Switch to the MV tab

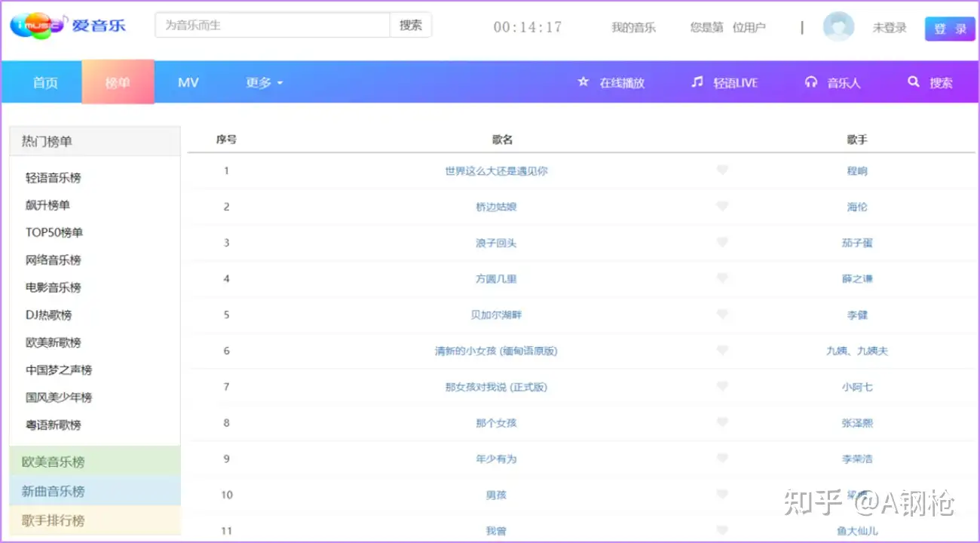(x=188, y=82)
